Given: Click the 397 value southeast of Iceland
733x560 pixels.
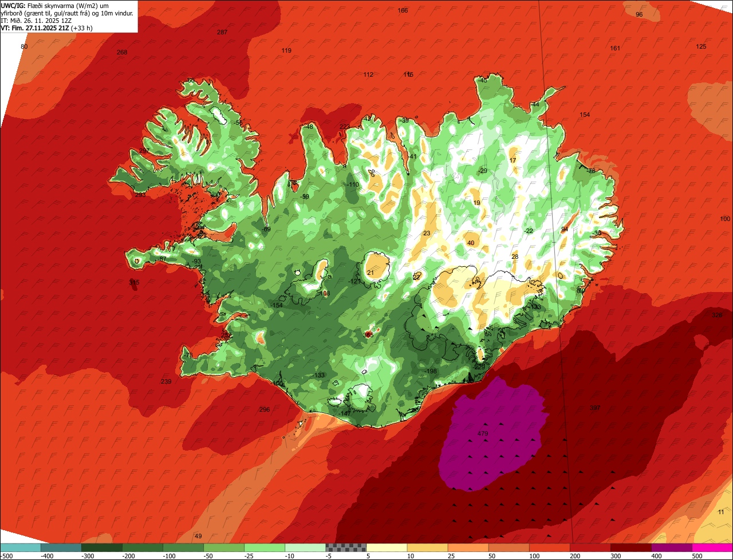Looking at the screenshot, I should [x=595, y=408].
